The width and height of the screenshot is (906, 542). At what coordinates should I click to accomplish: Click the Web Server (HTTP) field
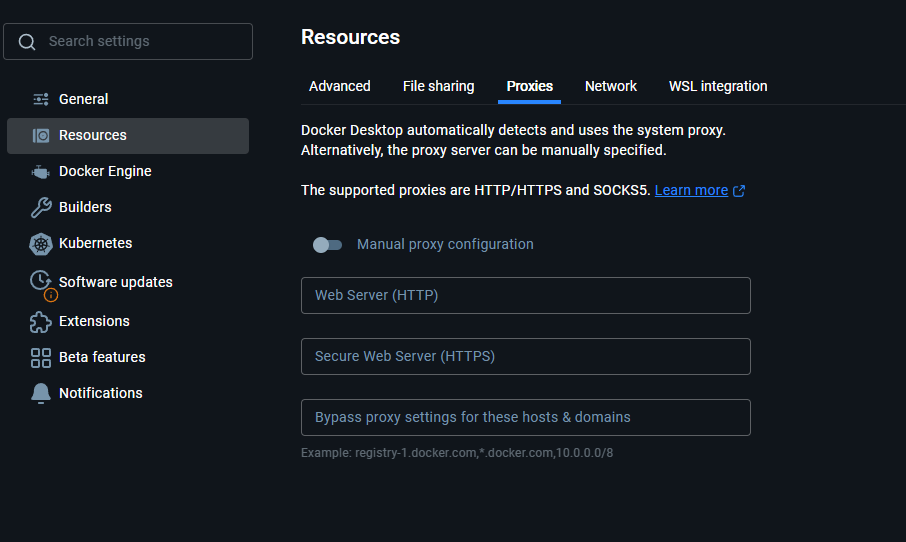point(526,296)
